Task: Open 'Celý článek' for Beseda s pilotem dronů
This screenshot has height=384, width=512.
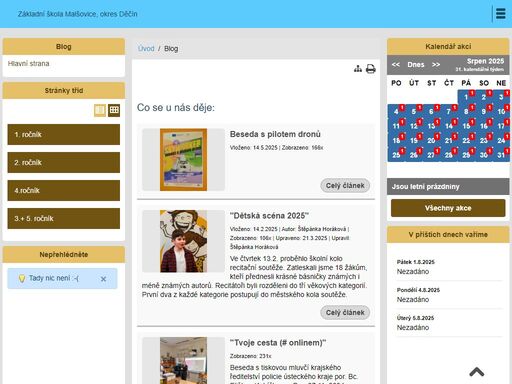Action: coord(345,186)
